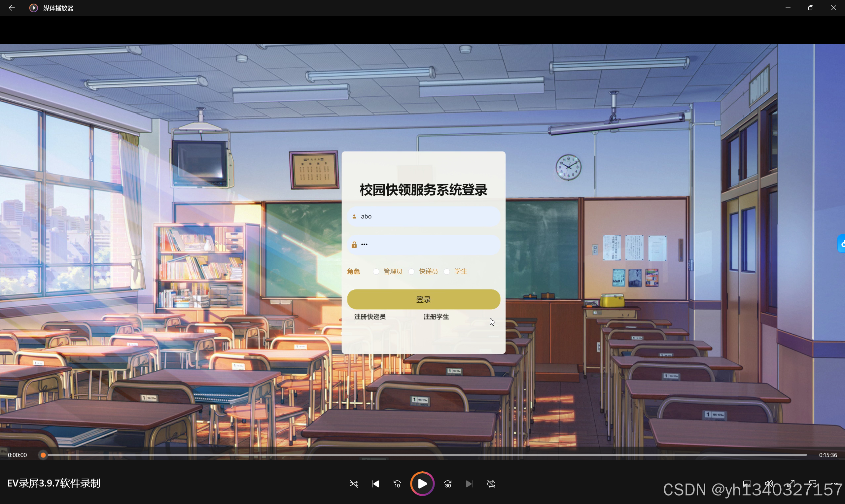845x504 pixels.
Task: Select the 管理员 role radio button
Action: 376,271
